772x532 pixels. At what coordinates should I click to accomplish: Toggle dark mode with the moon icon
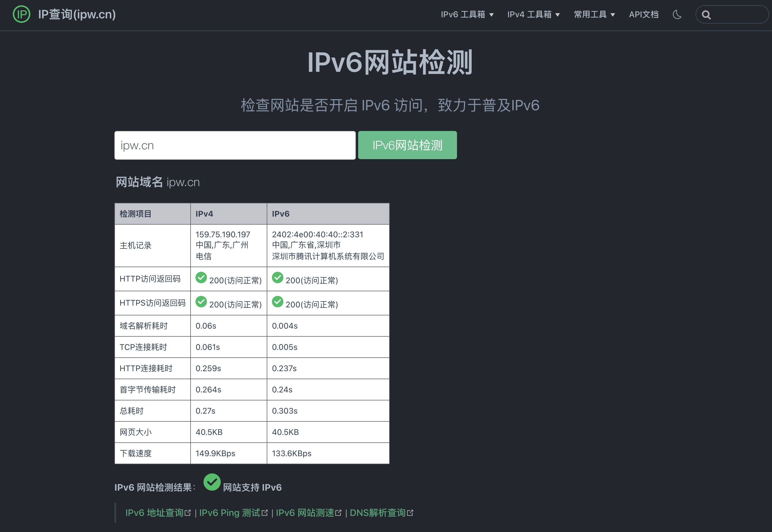click(x=677, y=15)
